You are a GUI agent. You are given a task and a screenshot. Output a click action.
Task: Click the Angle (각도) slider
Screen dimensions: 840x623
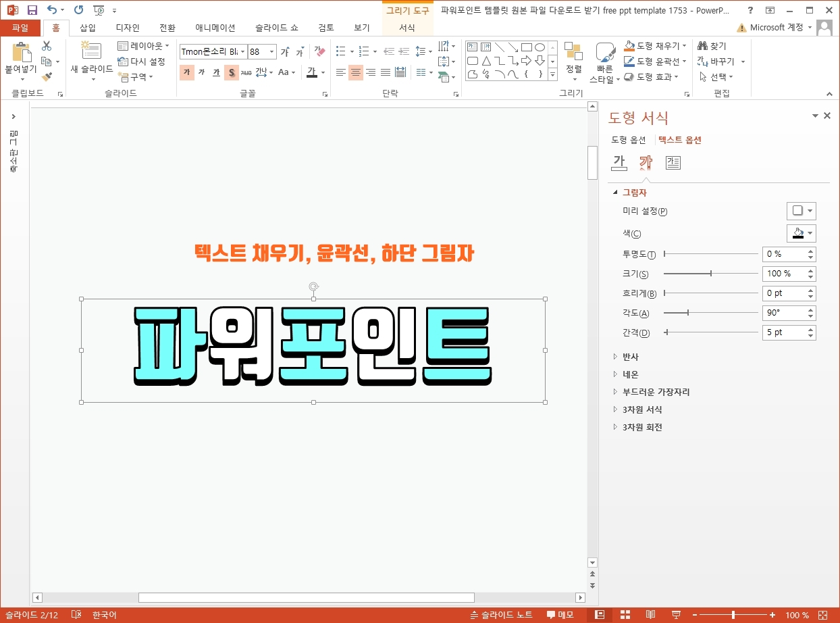(x=711, y=313)
